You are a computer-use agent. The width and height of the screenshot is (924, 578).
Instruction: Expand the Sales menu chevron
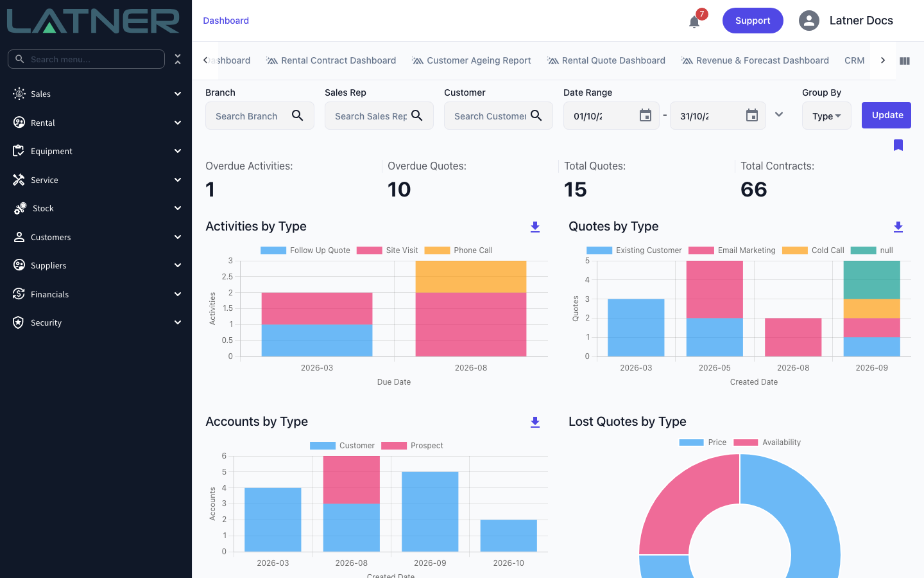point(178,94)
